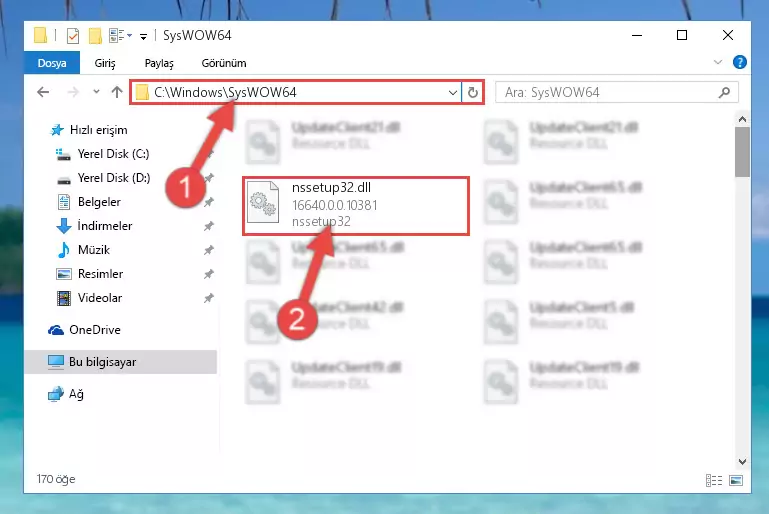769x514 pixels.
Task: Refresh the SysWOW64 folder
Action: pos(472,92)
